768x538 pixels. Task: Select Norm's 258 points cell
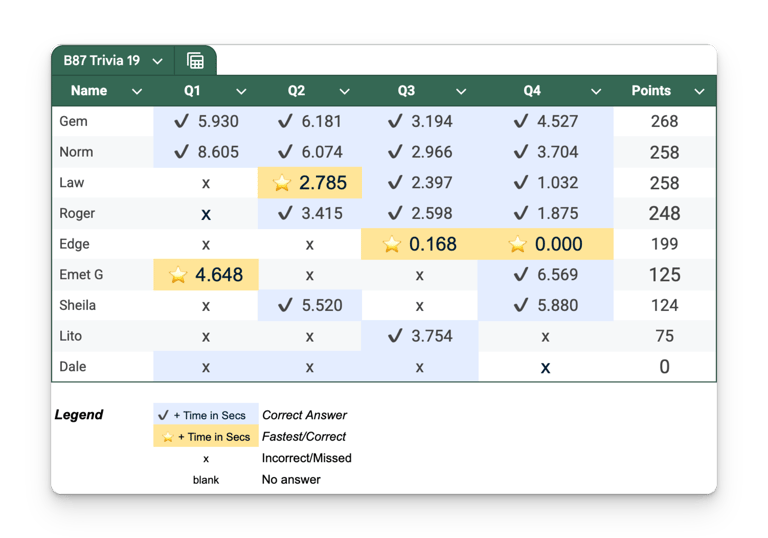(664, 152)
